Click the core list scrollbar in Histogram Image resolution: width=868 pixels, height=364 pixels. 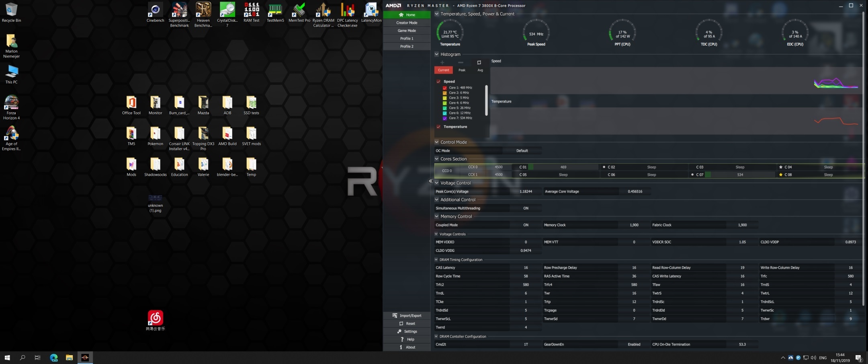click(x=486, y=101)
